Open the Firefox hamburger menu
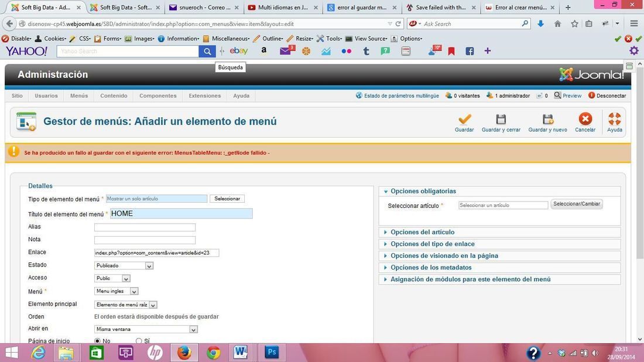The width and height of the screenshot is (644, 362). tap(633, 24)
